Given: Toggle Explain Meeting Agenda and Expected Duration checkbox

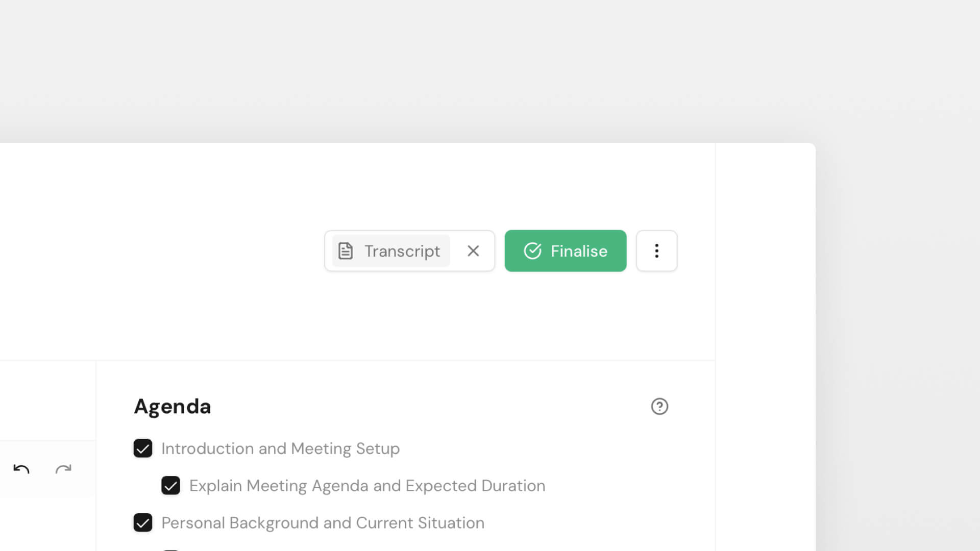Looking at the screenshot, I should tap(170, 486).
